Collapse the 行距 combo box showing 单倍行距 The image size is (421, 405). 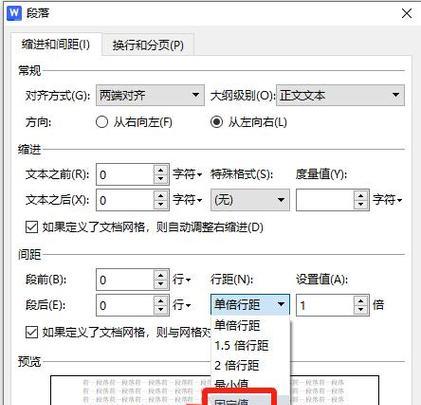coord(250,304)
